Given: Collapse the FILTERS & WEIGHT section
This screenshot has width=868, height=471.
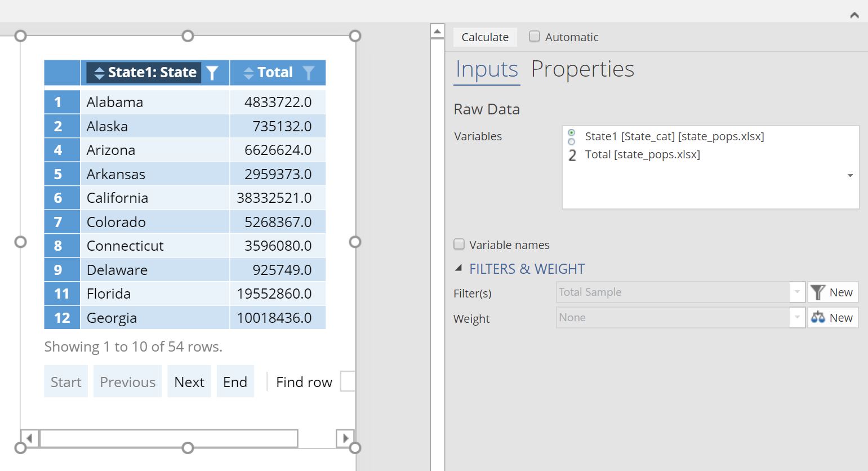Looking at the screenshot, I should (459, 269).
